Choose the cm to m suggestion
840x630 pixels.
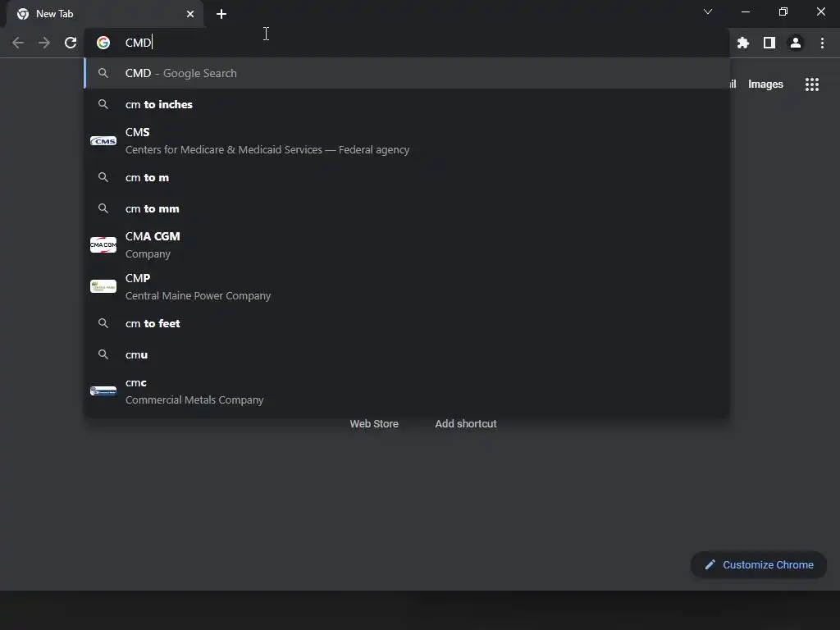click(407, 177)
